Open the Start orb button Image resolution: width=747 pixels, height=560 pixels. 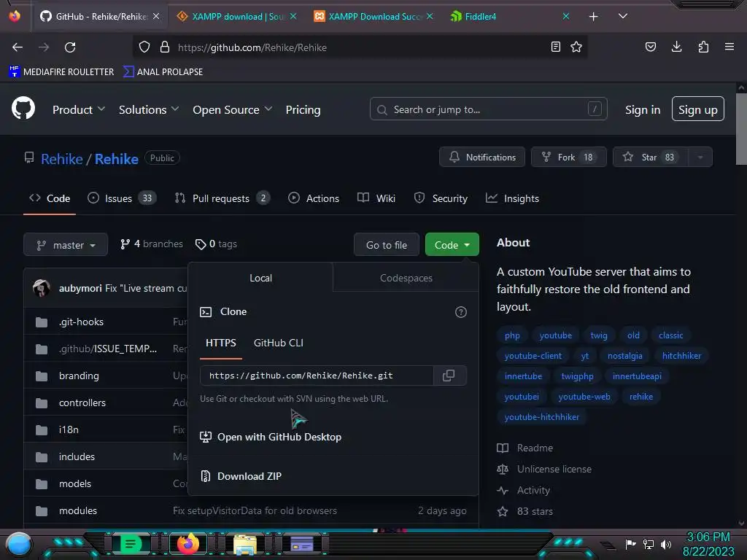coord(19,545)
